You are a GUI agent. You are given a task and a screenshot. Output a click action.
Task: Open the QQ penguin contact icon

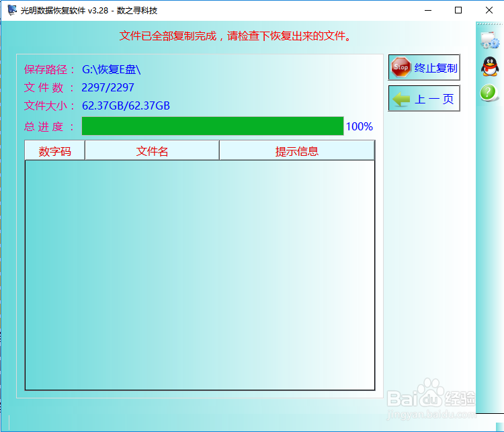point(490,67)
